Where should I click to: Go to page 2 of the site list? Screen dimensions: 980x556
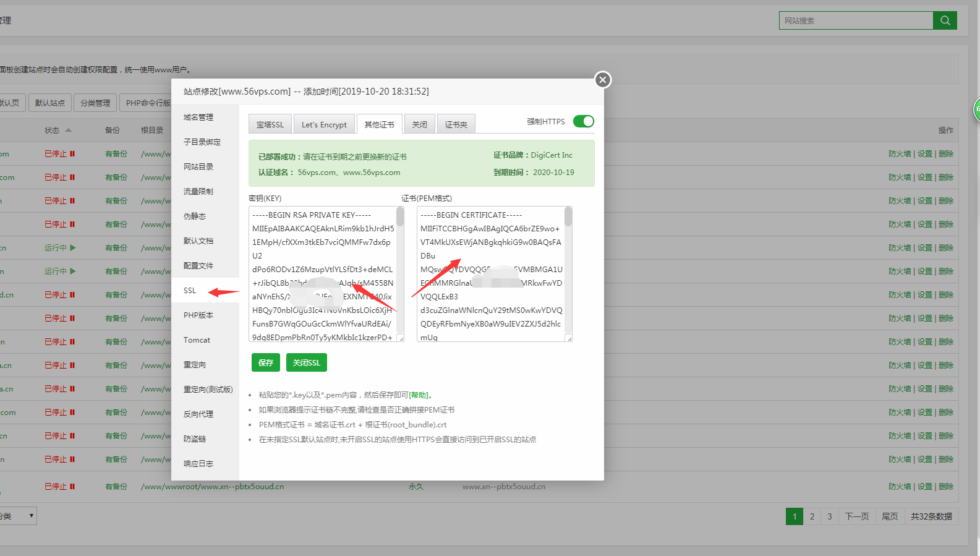coord(812,516)
